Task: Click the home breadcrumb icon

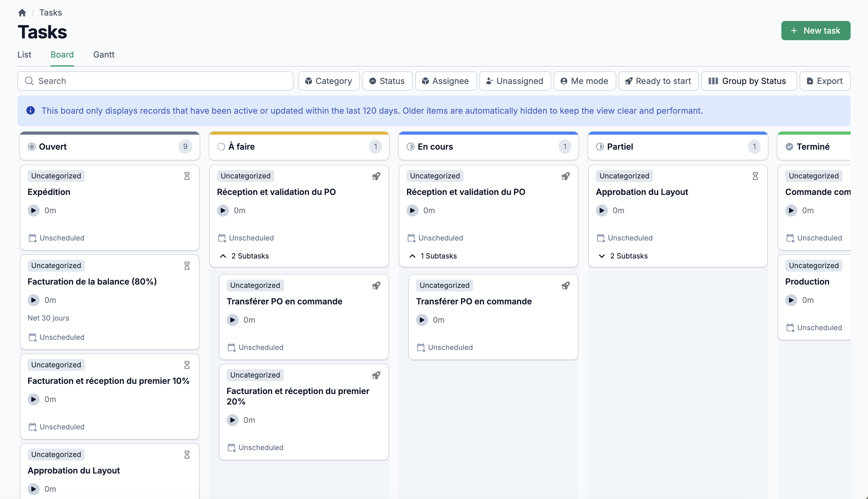Action: [x=22, y=13]
